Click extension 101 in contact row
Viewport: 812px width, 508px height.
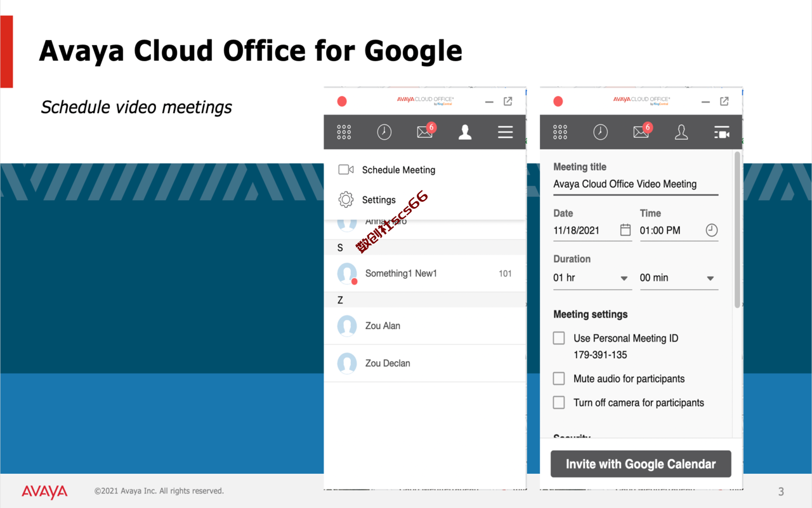click(x=505, y=274)
